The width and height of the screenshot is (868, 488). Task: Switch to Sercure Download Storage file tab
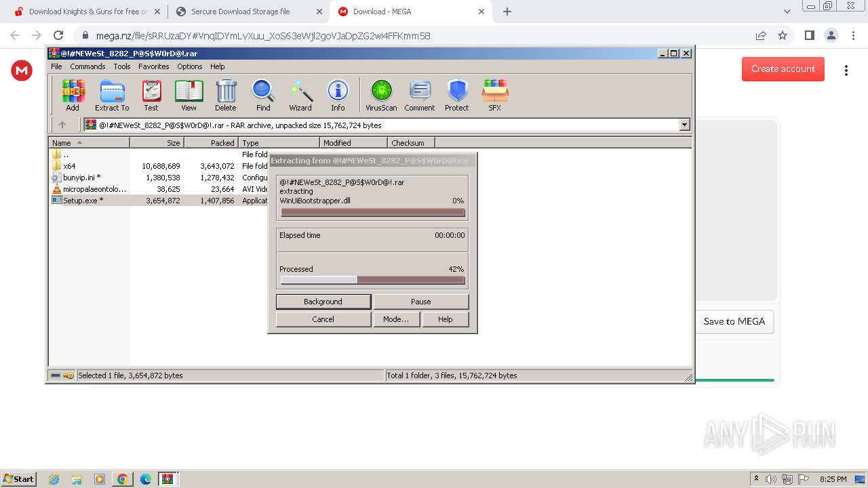pos(248,12)
